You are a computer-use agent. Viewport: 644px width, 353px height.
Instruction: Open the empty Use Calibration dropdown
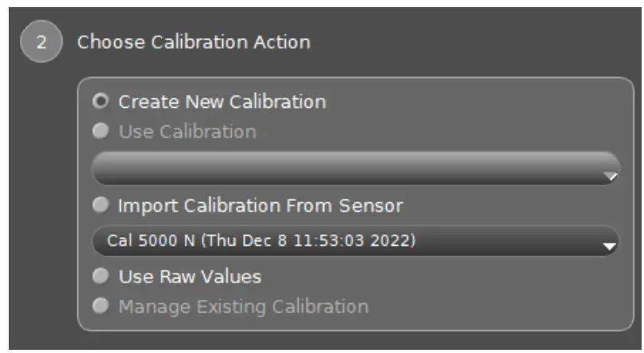tap(349, 168)
